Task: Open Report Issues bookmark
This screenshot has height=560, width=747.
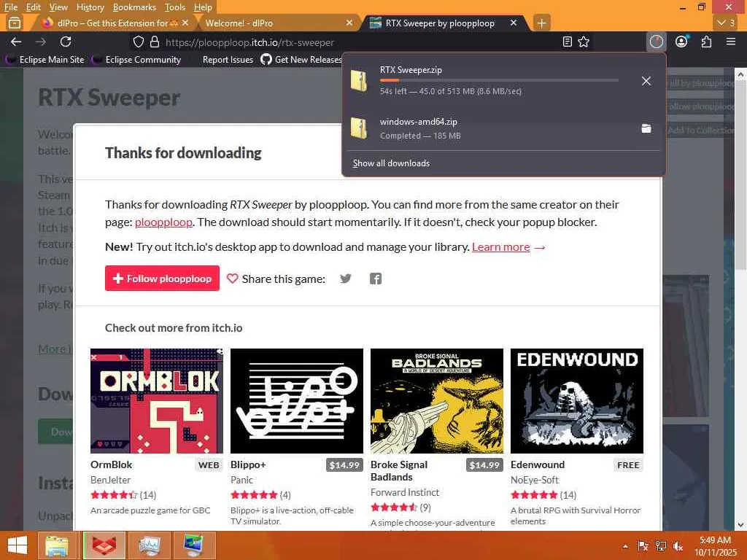Action: pyautogui.click(x=228, y=60)
